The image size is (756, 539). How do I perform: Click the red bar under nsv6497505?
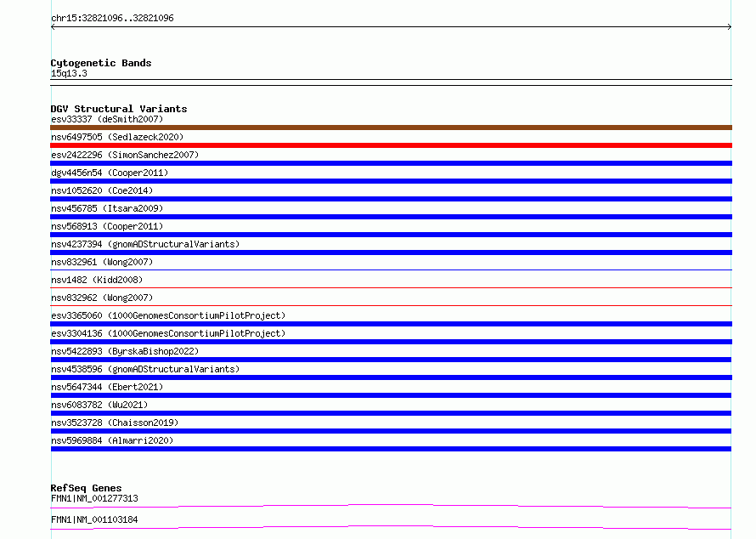coord(391,145)
